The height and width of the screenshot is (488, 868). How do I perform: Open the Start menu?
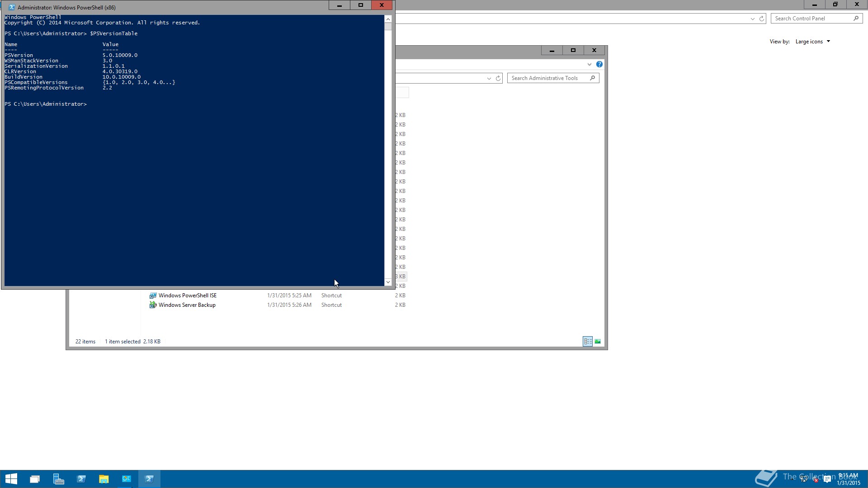(11, 479)
